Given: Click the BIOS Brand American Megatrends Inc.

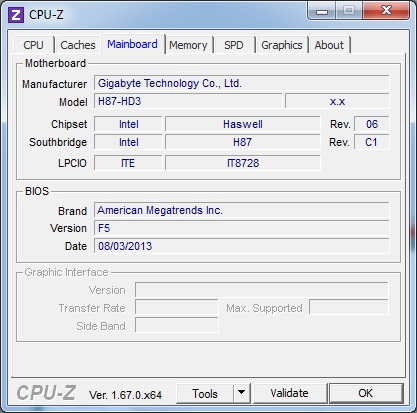Looking at the screenshot, I should click(242, 210).
